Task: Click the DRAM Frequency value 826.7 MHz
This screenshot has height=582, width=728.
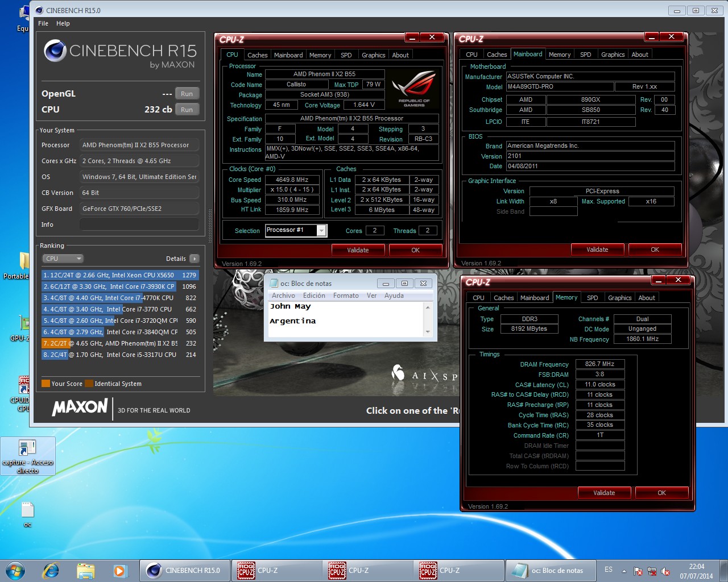Action: click(x=600, y=364)
